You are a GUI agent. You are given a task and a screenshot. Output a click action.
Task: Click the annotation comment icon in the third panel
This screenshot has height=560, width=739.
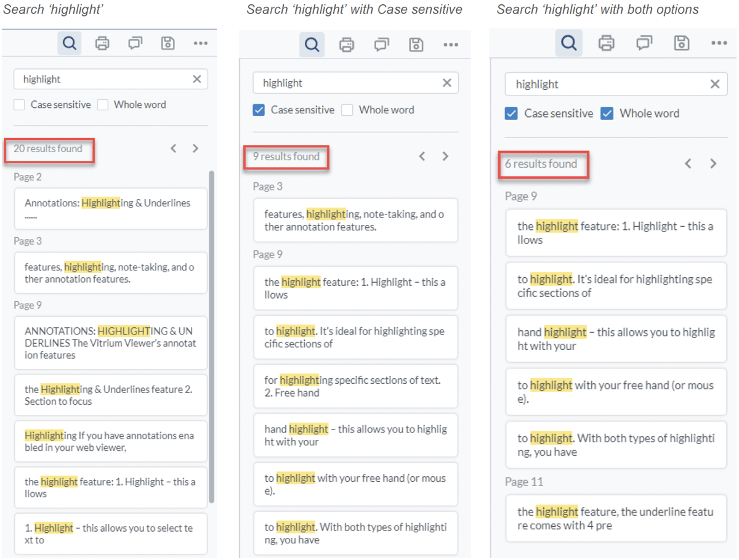(x=643, y=43)
